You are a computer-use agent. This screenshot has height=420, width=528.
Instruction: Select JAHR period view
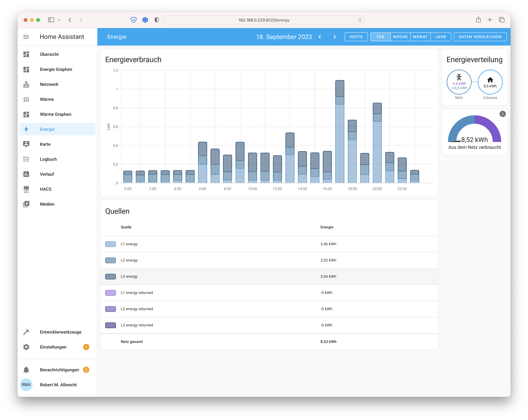pyautogui.click(x=440, y=37)
